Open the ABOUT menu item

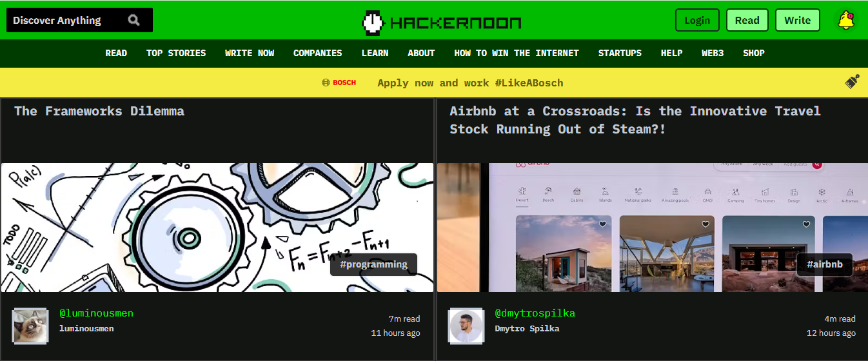click(x=422, y=53)
